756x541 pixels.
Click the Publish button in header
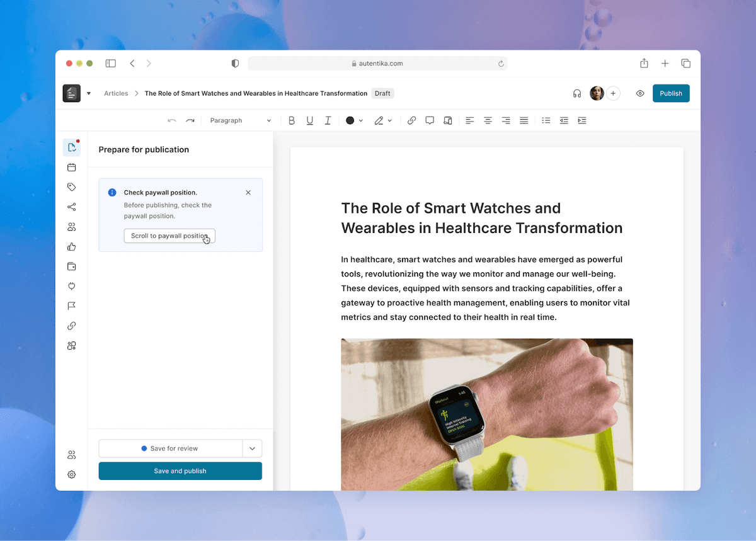coord(671,93)
